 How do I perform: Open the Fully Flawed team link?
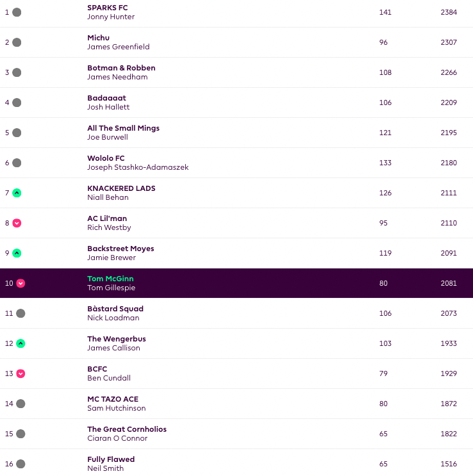111,459
